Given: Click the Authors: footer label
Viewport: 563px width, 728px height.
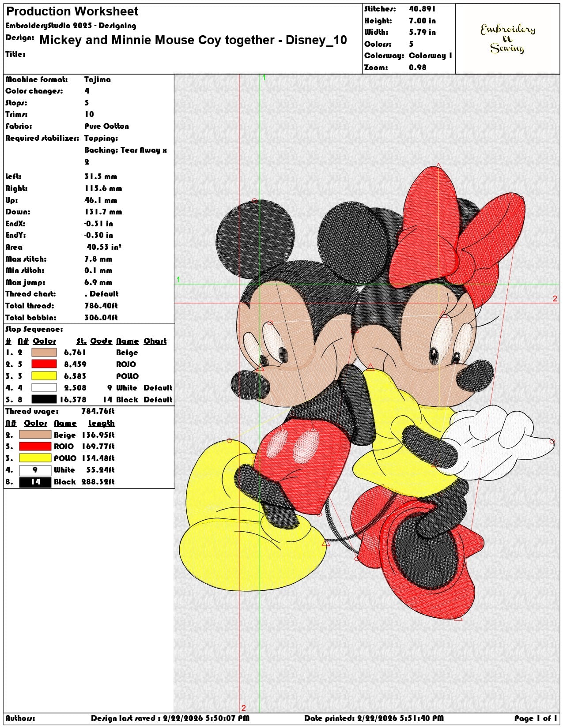Looking at the screenshot, I should coord(20,718).
